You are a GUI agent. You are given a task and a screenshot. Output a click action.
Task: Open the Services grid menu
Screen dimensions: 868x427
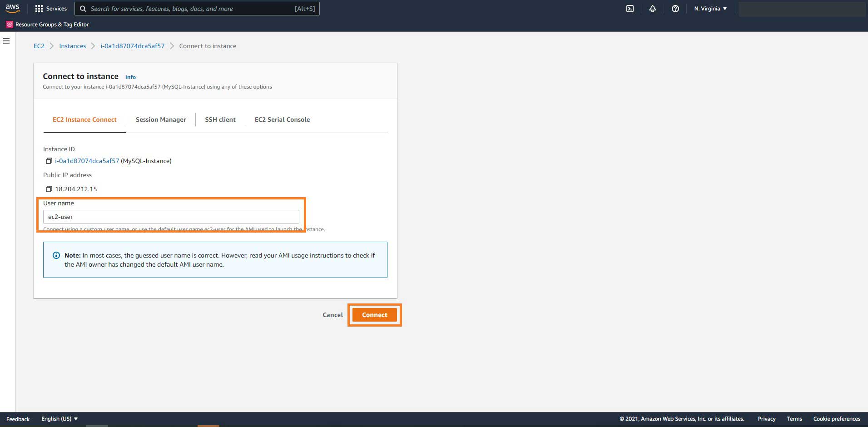pos(39,9)
